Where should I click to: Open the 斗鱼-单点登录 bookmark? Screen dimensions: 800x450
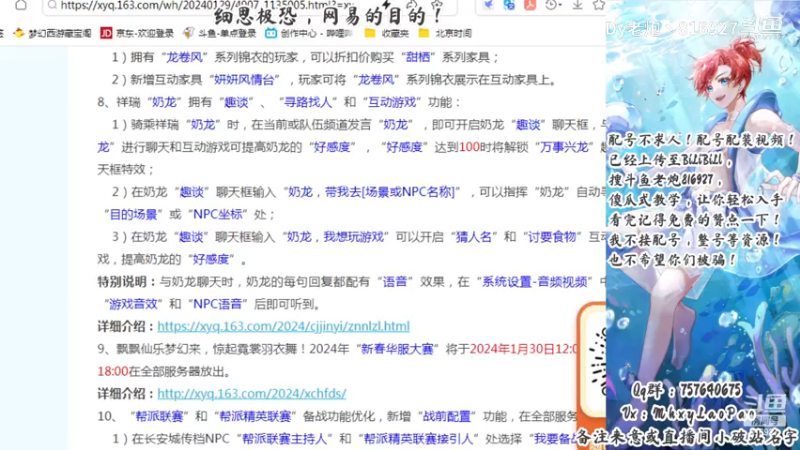(220, 33)
